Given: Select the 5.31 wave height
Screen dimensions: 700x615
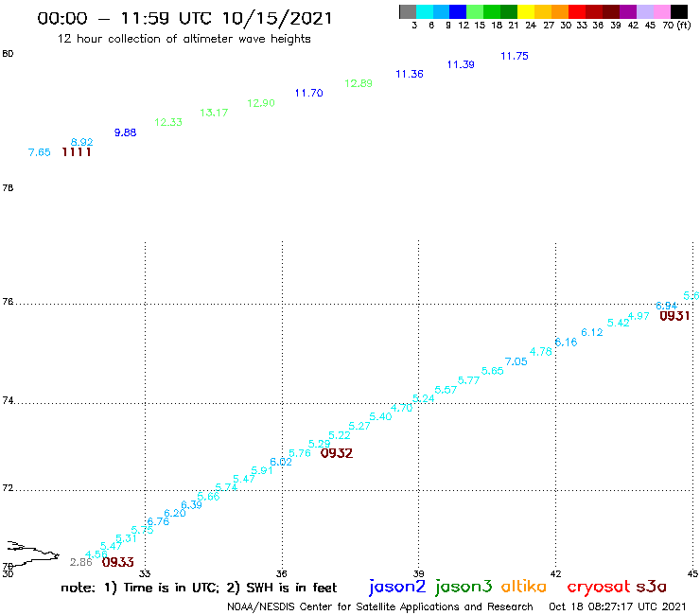Looking at the screenshot, I should 126,538.
